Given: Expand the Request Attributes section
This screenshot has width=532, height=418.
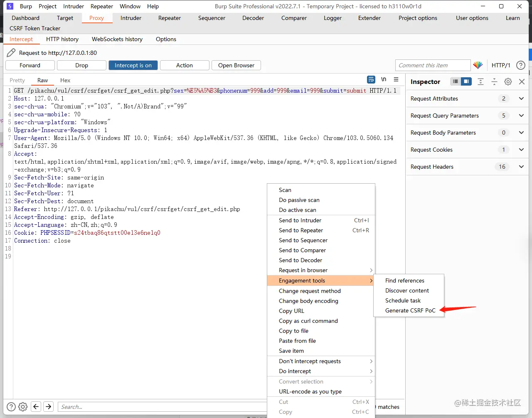Looking at the screenshot, I should [521, 98].
